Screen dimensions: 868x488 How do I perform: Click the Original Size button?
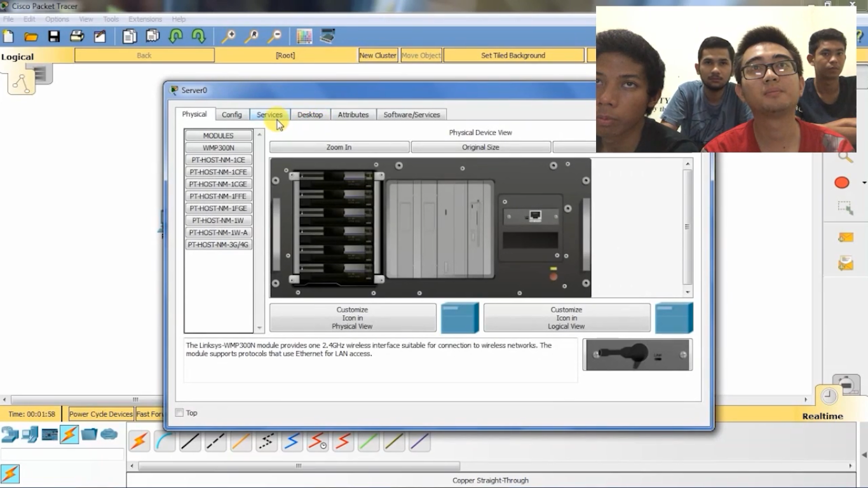(481, 147)
